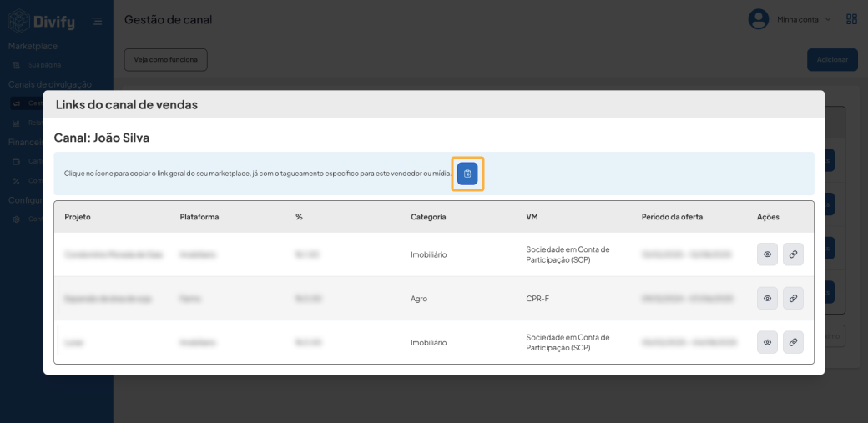The image size is (868, 423).
Task: View details of the first Imobiliário project
Action: pos(767,254)
